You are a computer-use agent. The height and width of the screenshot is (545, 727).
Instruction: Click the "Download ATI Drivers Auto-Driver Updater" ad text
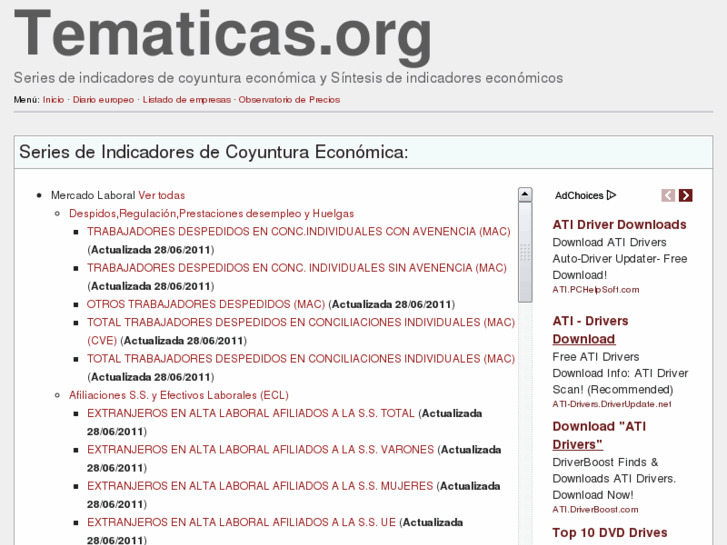[x=619, y=259]
